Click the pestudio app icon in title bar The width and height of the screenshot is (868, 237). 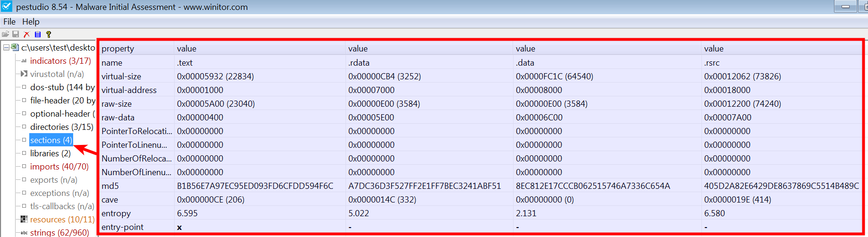click(x=7, y=7)
